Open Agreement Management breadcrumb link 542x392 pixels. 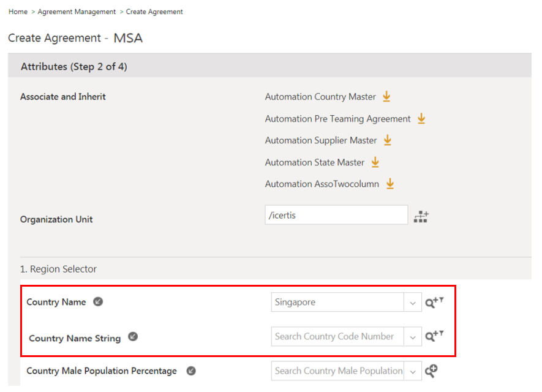click(x=77, y=12)
